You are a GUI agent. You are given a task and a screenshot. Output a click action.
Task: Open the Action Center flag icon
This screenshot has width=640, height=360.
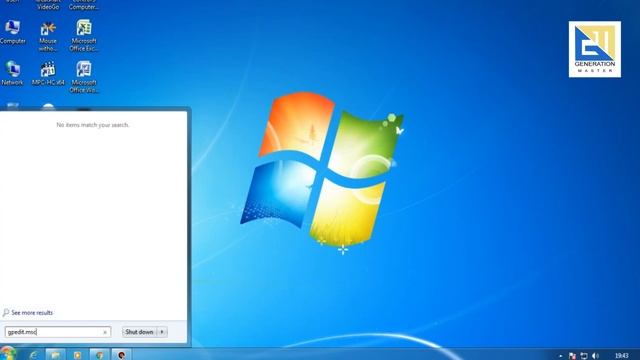572,356
